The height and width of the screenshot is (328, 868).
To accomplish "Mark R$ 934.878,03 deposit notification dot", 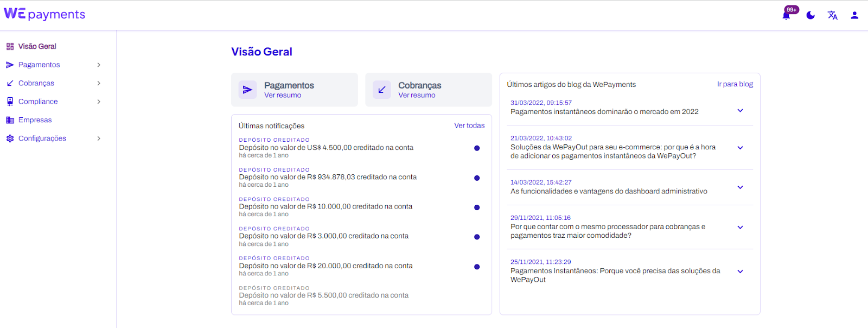I will click(x=477, y=178).
